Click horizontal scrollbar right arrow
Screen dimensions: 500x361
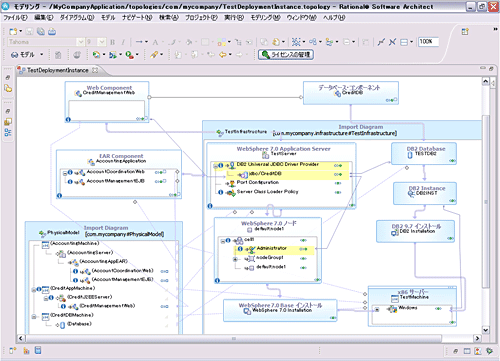(x=477, y=338)
